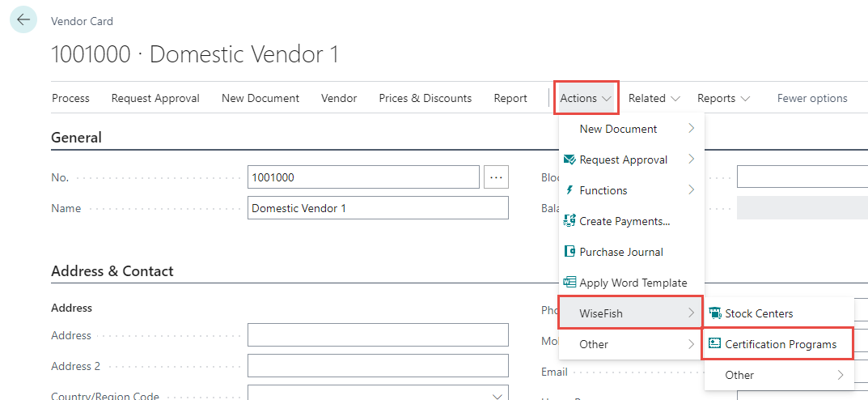The image size is (868, 400).
Task: Open New Document submenu in Actions
Action: click(631, 129)
